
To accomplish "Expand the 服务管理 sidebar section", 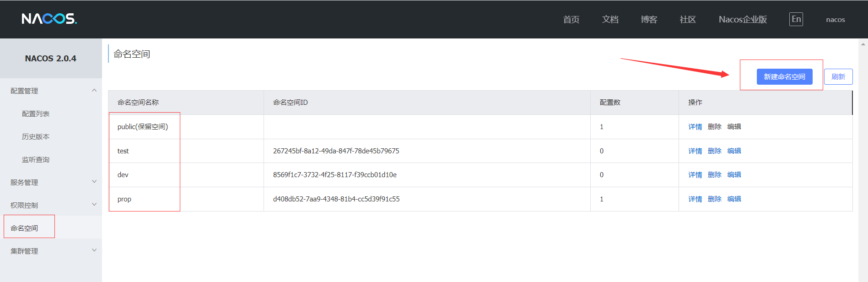I will click(94, 182).
